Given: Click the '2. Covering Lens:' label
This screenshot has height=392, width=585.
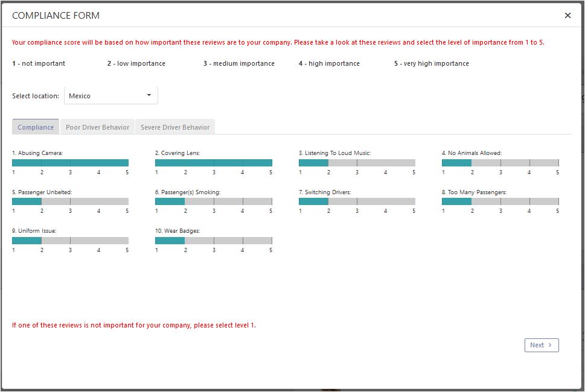Looking at the screenshot, I should pyautogui.click(x=177, y=153).
